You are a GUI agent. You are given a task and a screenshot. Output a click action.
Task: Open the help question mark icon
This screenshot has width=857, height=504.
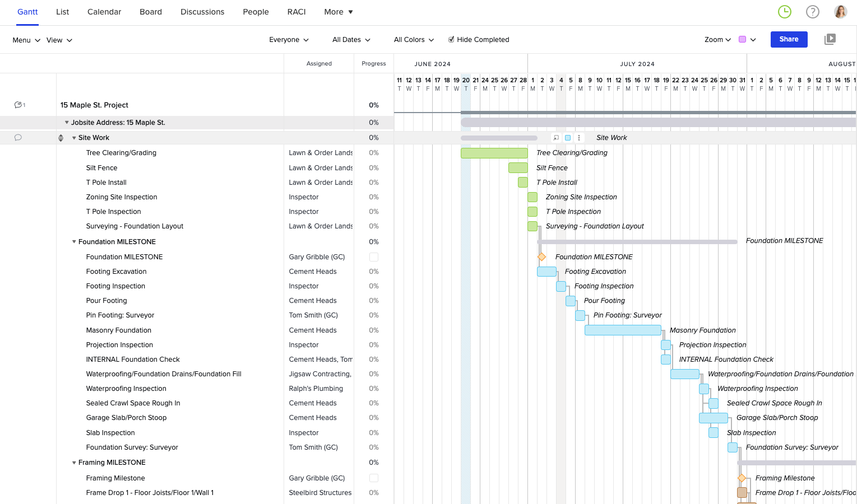(812, 12)
